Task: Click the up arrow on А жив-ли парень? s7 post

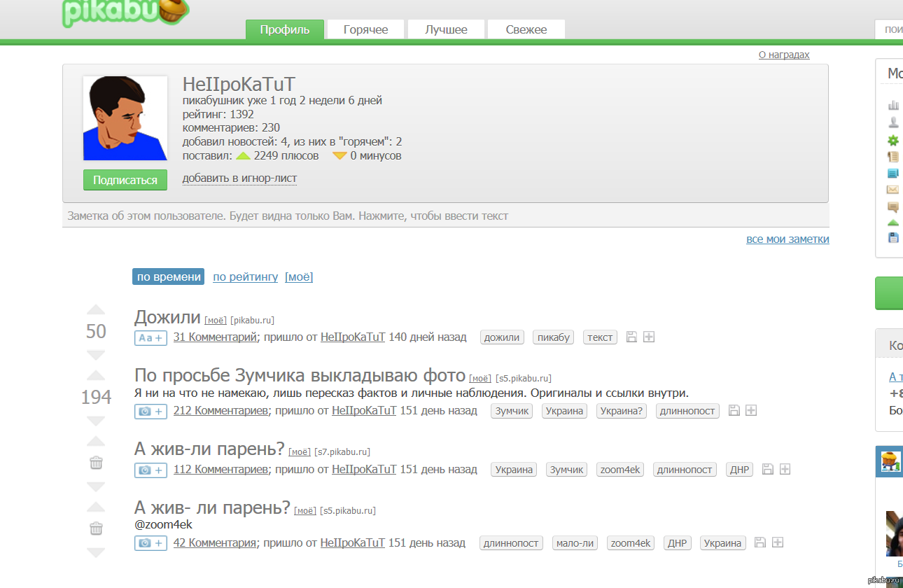Action: (96, 442)
